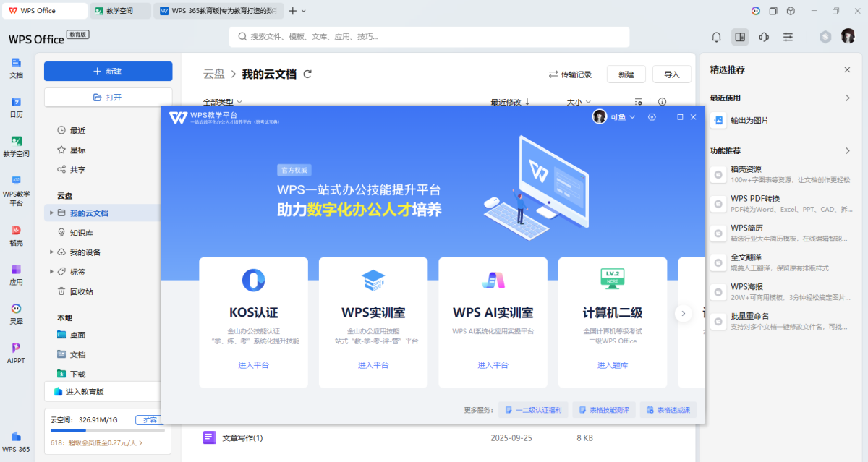Open the 大小 sort dropdown

point(579,103)
